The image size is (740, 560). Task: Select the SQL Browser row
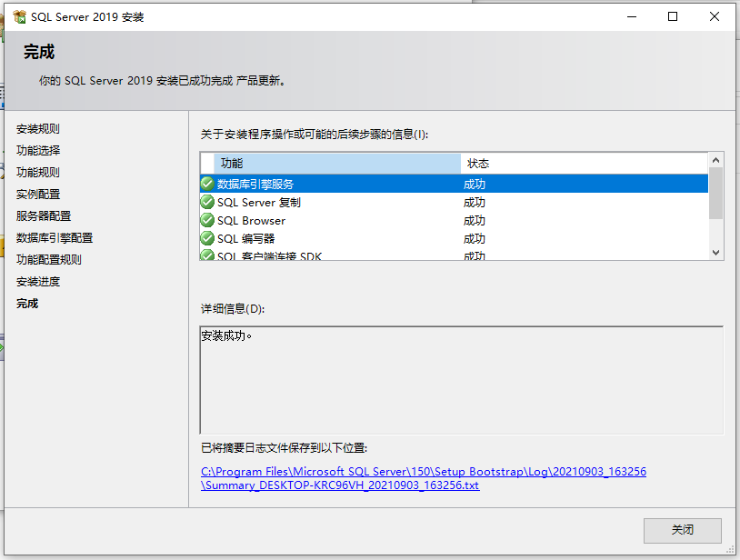tap(454, 220)
